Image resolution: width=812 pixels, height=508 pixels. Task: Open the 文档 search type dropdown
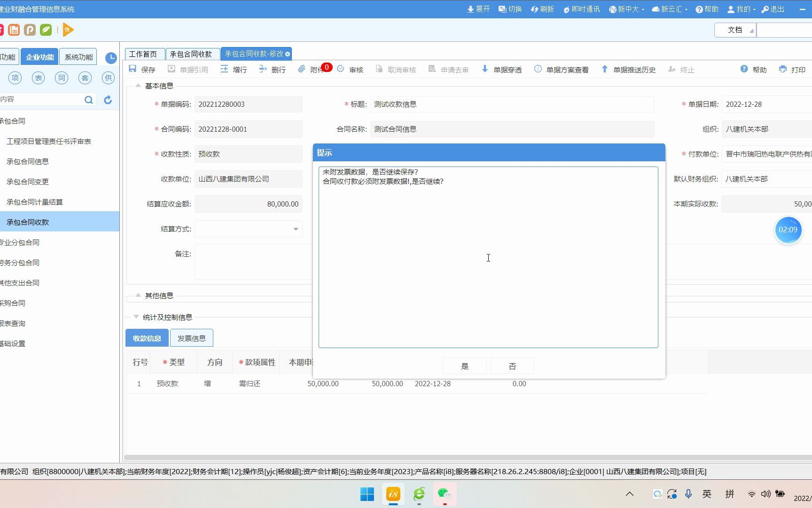pyautogui.click(x=735, y=30)
